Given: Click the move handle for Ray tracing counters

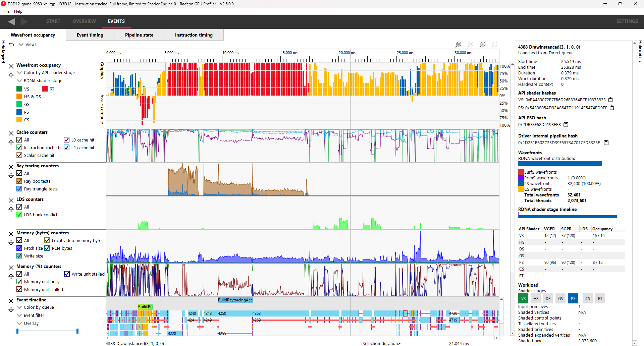Looking at the screenshot, I should 11,176.
